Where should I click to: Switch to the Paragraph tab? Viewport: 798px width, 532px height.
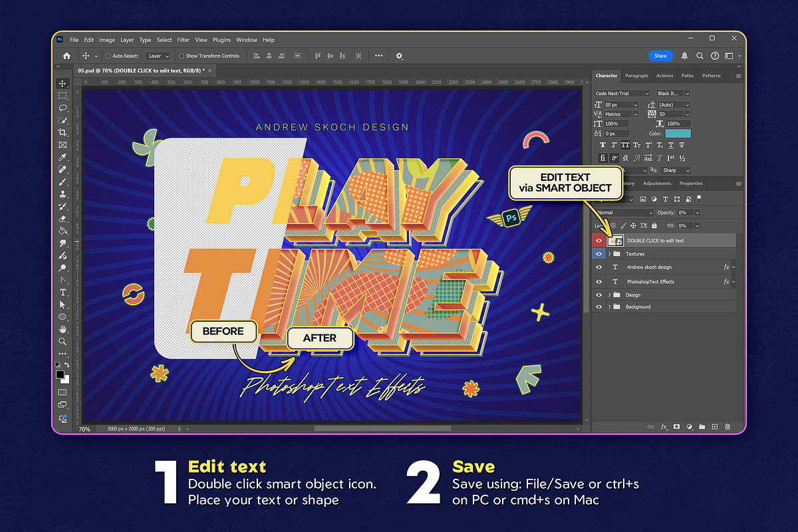coord(636,76)
